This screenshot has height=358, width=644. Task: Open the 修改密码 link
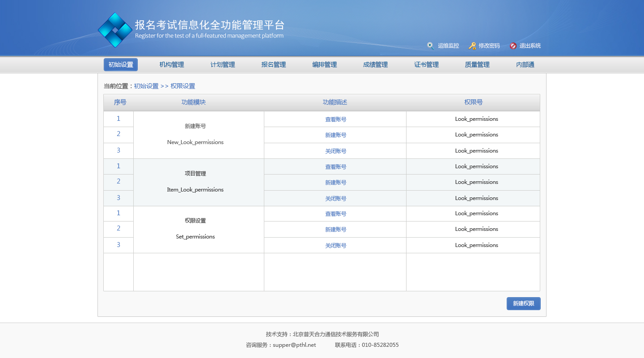(489, 46)
